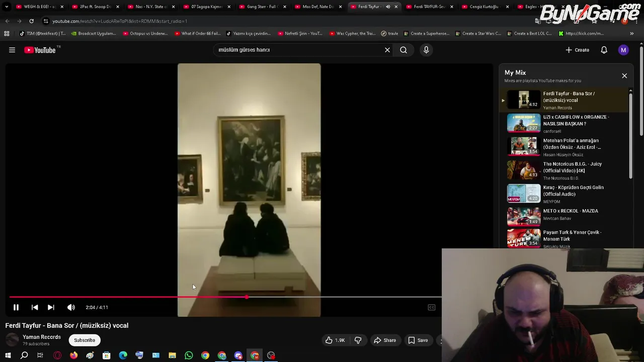The height and width of the screenshot is (362, 644).
Task: Mute the tab via its speaker icon
Action: pyautogui.click(x=388, y=7)
